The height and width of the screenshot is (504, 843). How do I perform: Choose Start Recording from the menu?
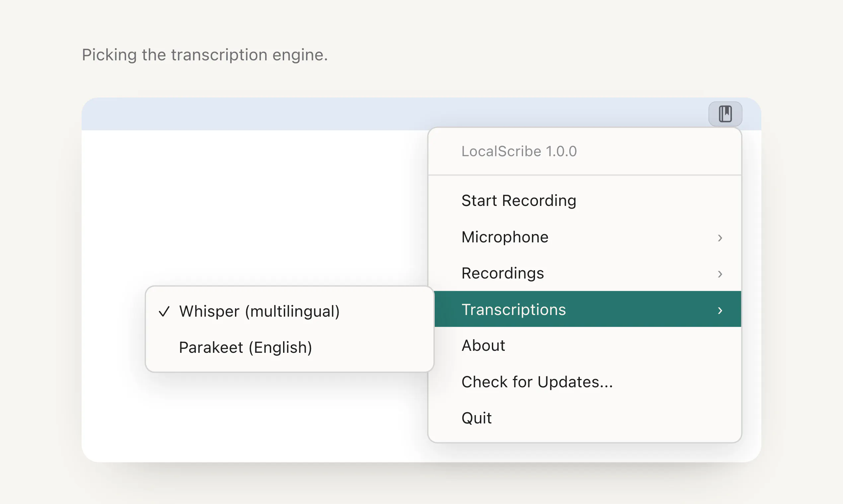point(585,200)
